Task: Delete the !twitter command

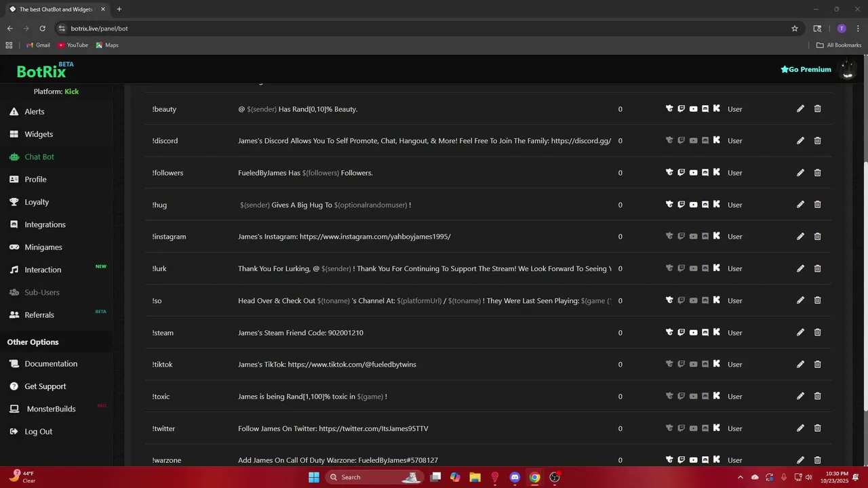Action: (817, 428)
